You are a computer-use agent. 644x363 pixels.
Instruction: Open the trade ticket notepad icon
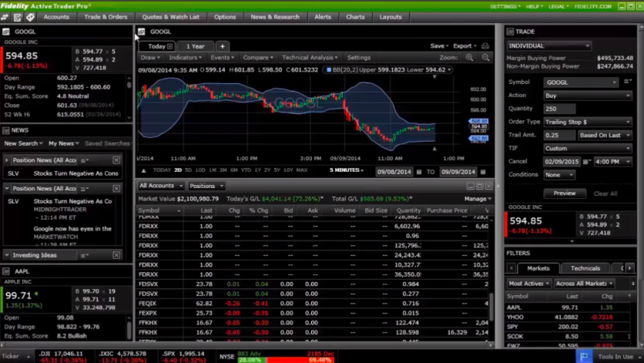click(x=18, y=17)
